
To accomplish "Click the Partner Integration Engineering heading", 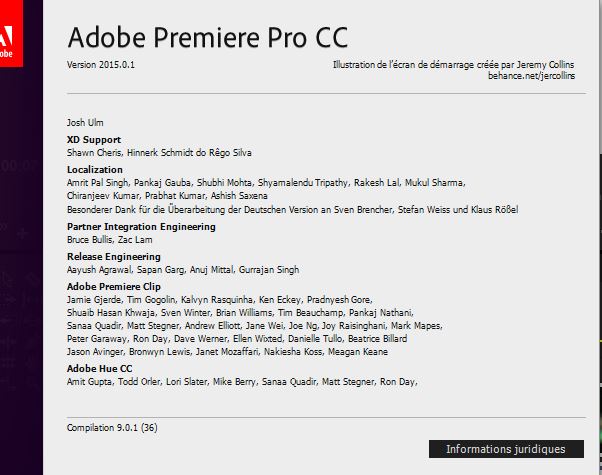I will (x=141, y=227).
